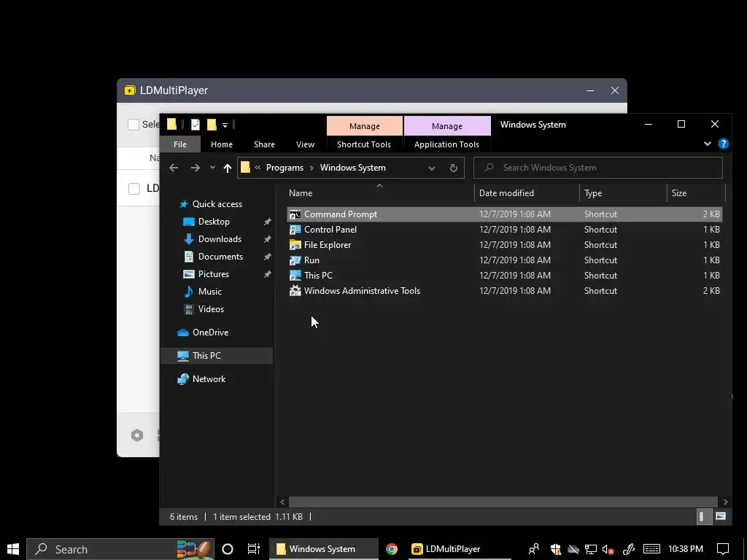Tick the LD row checkbox in LDMultiPlayer
Viewport: 747px width, 560px height.
coord(134,188)
